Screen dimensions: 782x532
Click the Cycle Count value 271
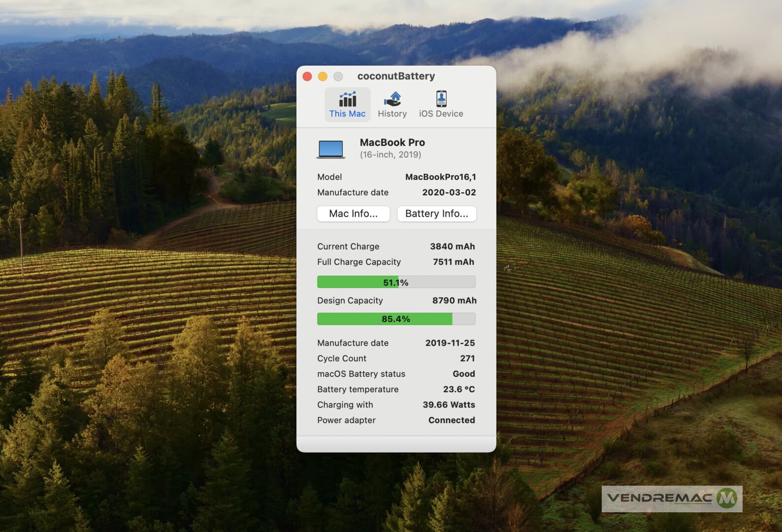coord(467,359)
